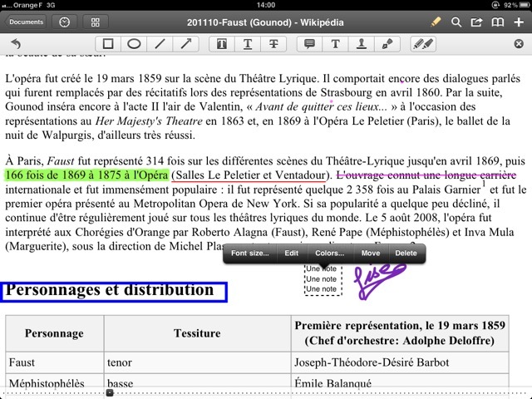The image size is (532, 399).
Task: Select the rectangle shape tool
Action: (x=108, y=43)
